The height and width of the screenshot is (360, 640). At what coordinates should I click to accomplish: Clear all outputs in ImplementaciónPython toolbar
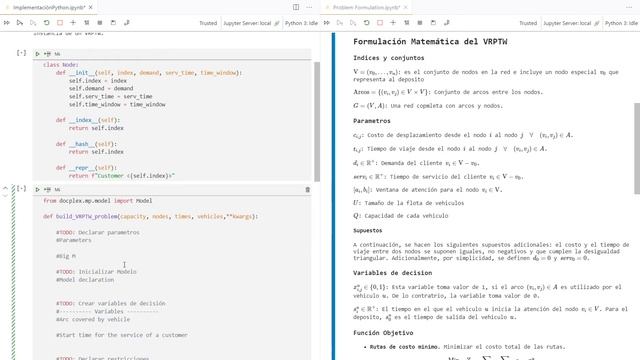pos(87,23)
